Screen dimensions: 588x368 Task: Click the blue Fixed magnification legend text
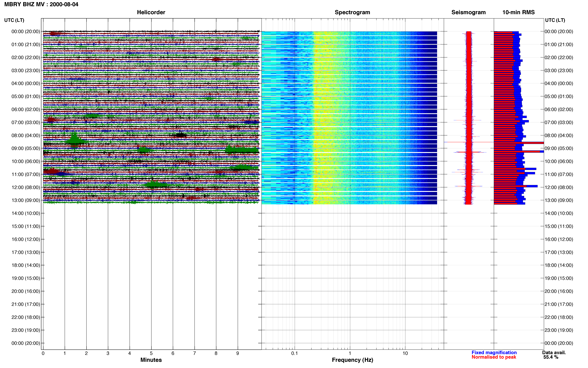click(494, 352)
